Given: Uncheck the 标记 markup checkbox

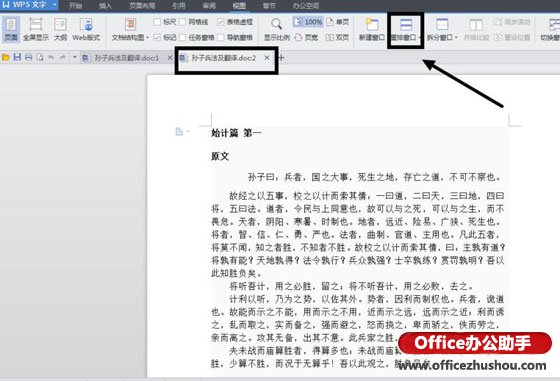Looking at the screenshot, I should pos(157,37).
